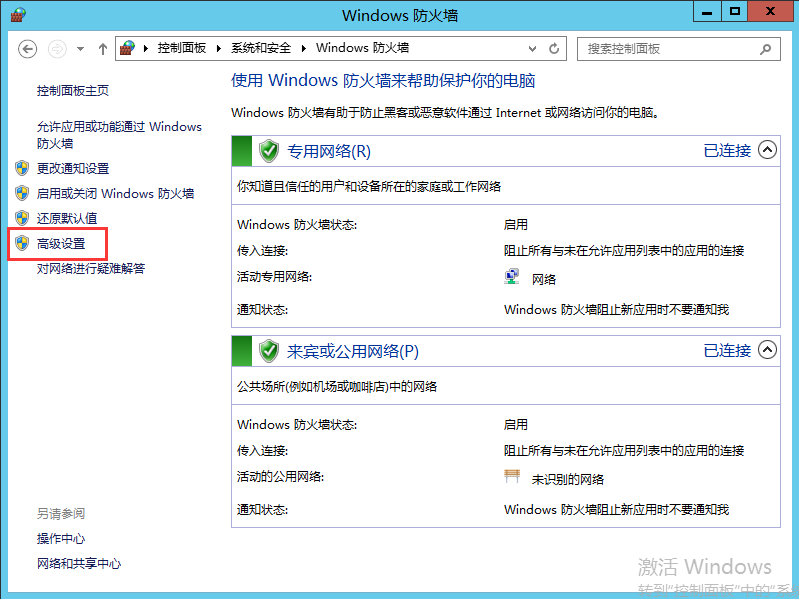Screen dimensions: 799x599
Task: Go up one level with the up arrow
Action: click(x=103, y=49)
